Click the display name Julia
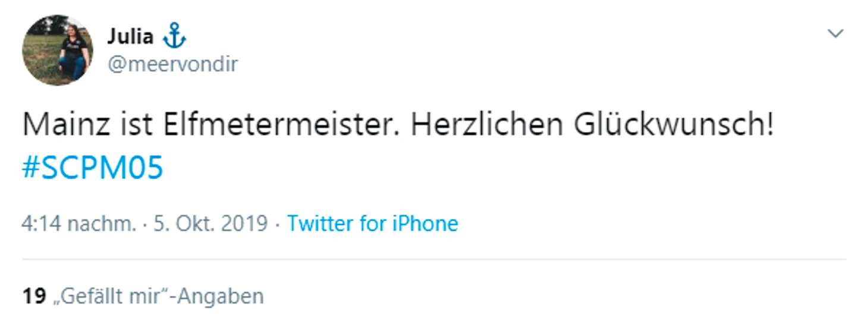The image size is (868, 331). tap(130, 37)
